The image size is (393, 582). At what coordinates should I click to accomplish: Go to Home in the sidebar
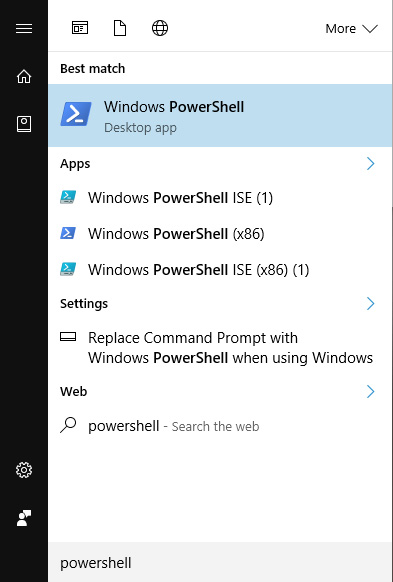click(x=24, y=76)
